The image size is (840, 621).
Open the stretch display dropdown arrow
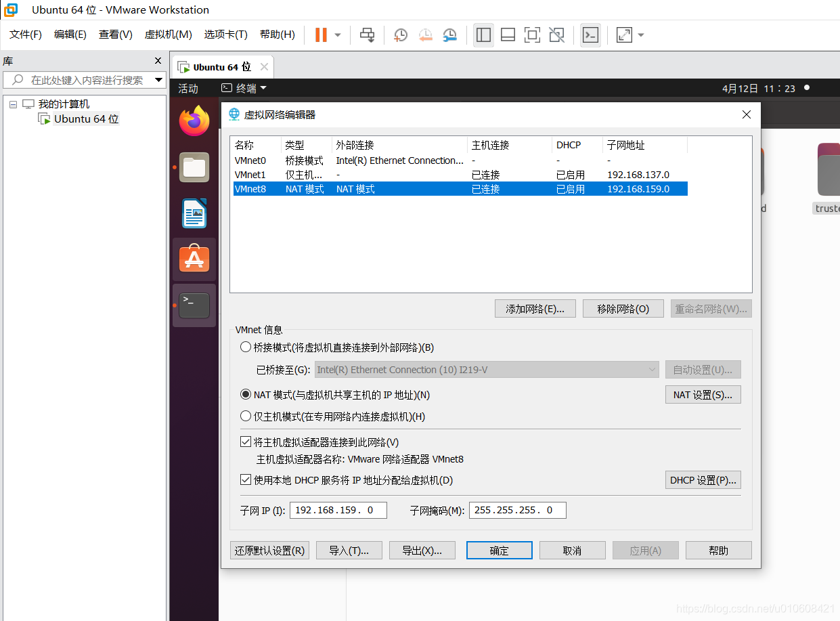pos(641,35)
